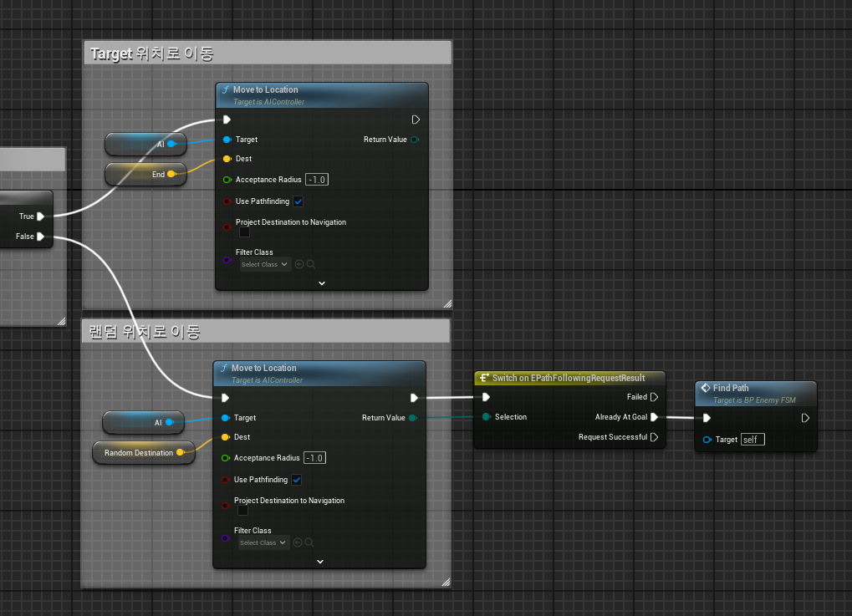Screen dimensions: 852x616
Task: Click browse magnifier icon on lower Filter Class
Action: [x=309, y=542]
